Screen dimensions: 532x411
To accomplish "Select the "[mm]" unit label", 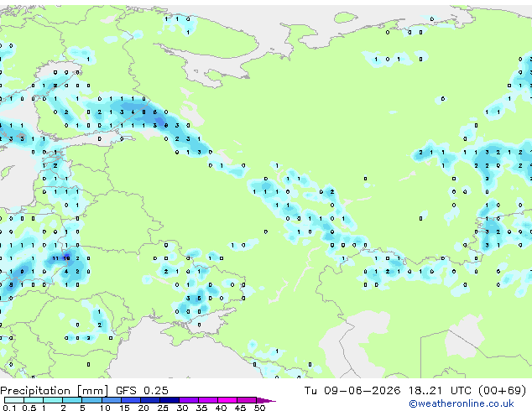I will pyautogui.click(x=93, y=391).
